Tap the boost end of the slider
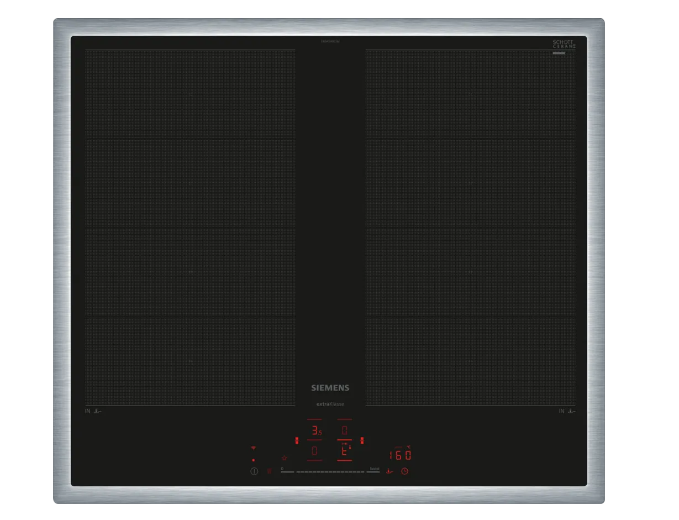Screen dimensions: 679x520 374,469
